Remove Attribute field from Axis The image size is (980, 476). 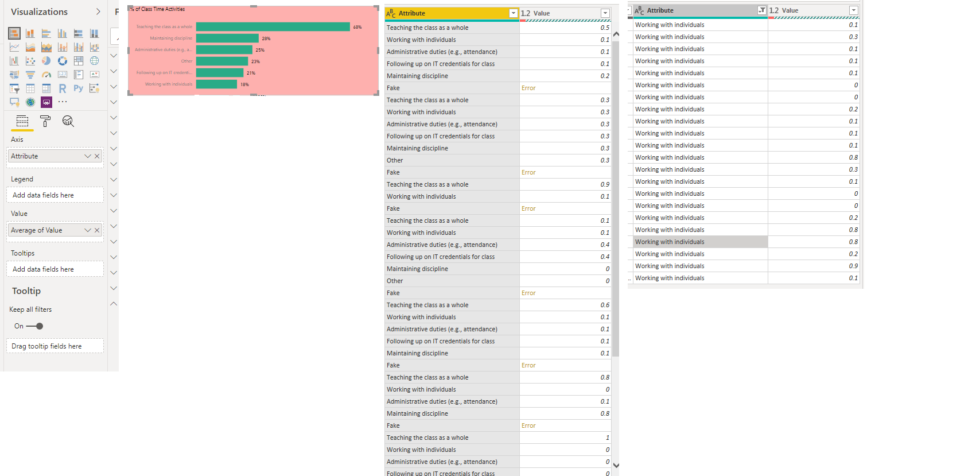tap(97, 156)
